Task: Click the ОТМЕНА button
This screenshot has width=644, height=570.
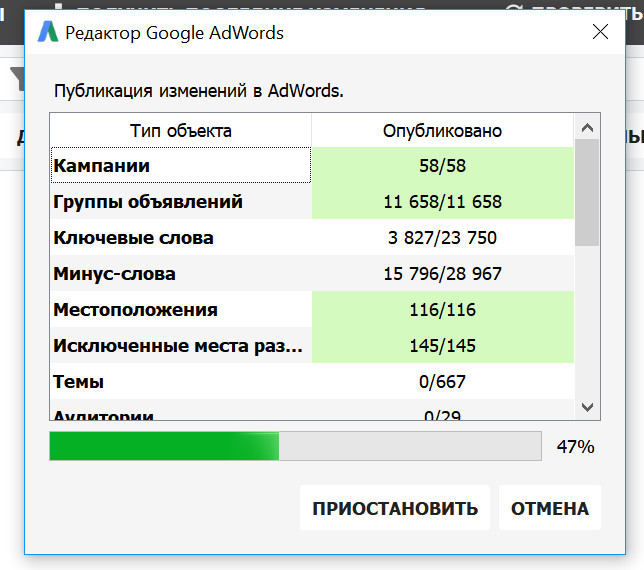Action: (550, 508)
